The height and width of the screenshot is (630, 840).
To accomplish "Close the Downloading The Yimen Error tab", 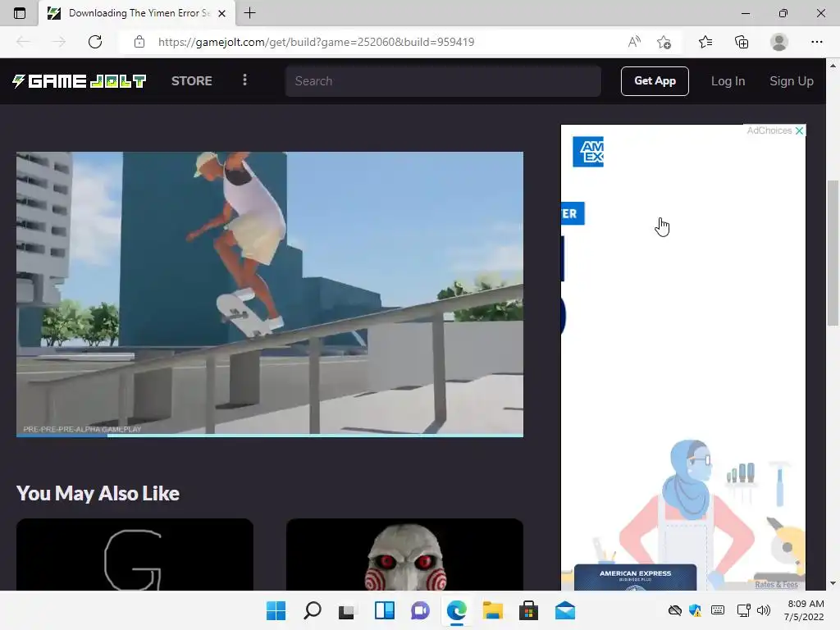I will 221,13.
